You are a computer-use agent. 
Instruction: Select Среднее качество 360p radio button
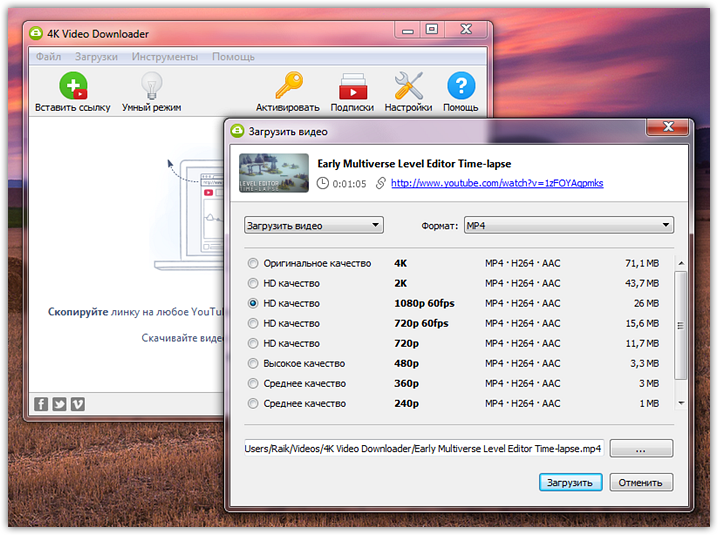[253, 383]
